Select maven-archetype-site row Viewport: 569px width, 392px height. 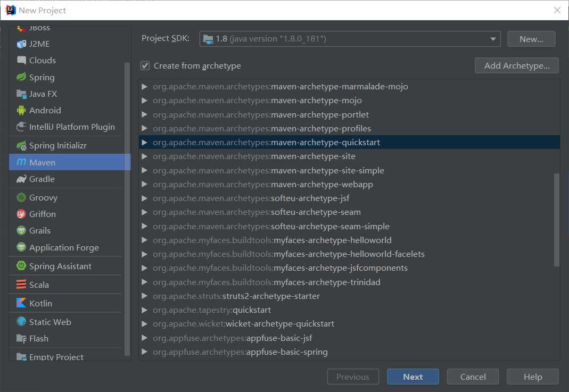coord(349,156)
